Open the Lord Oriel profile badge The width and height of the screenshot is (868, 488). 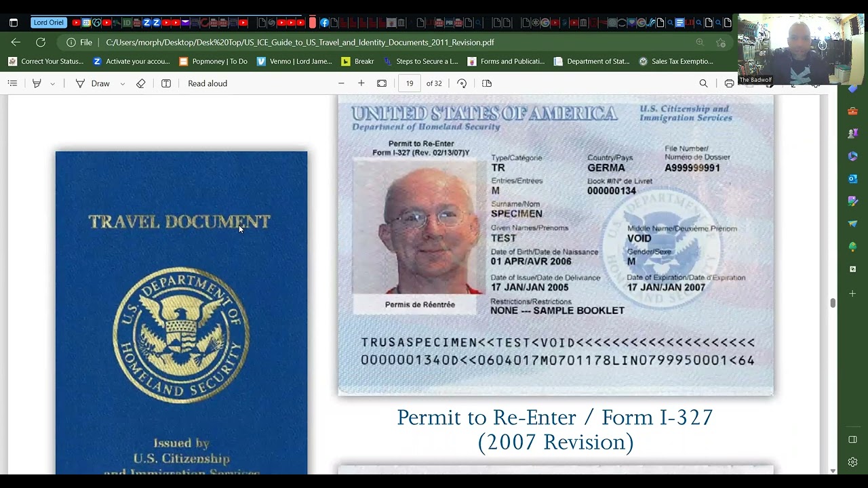click(49, 22)
